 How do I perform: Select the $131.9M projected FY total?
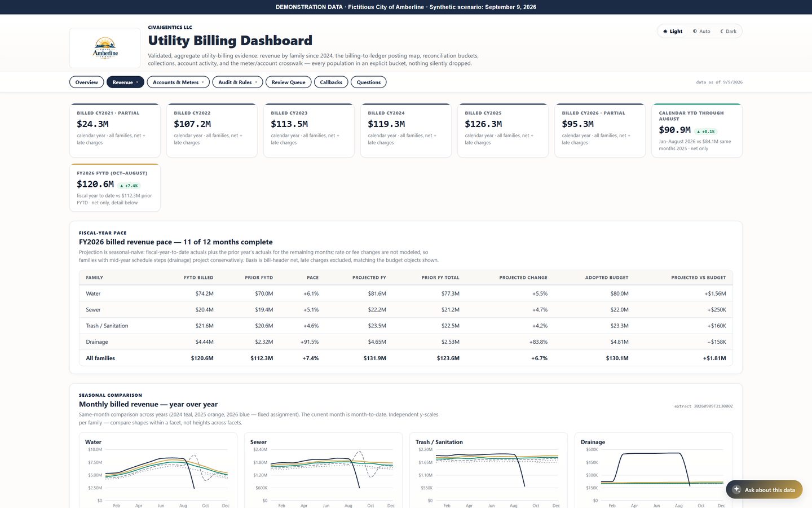coord(375,358)
